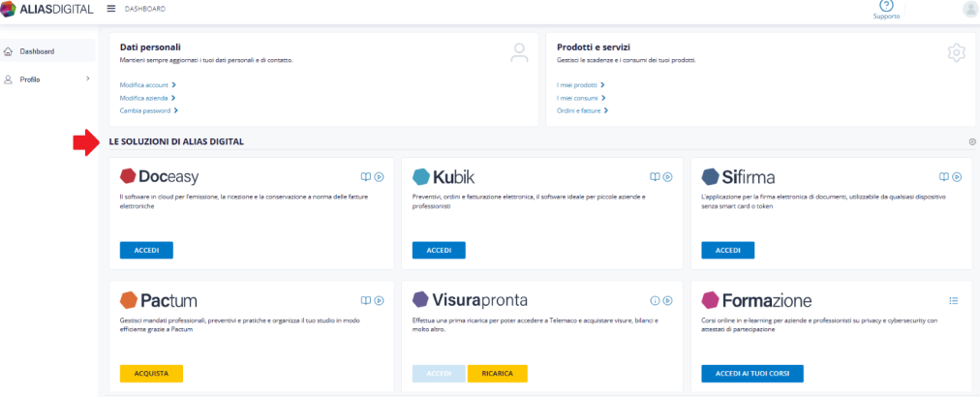Open the Formazione list icon
The width and height of the screenshot is (980, 397).
[954, 301]
